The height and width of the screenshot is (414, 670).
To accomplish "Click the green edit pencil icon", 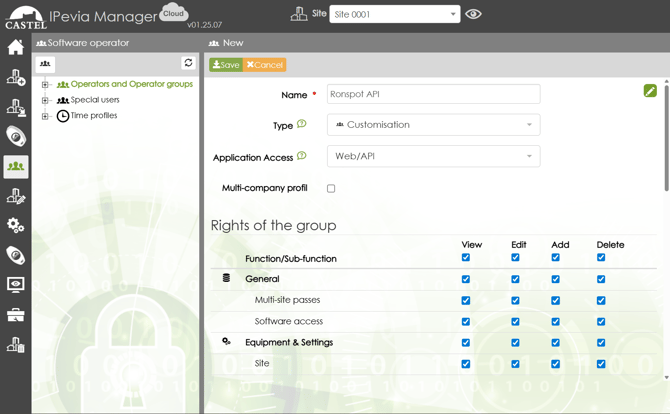I will pos(650,91).
